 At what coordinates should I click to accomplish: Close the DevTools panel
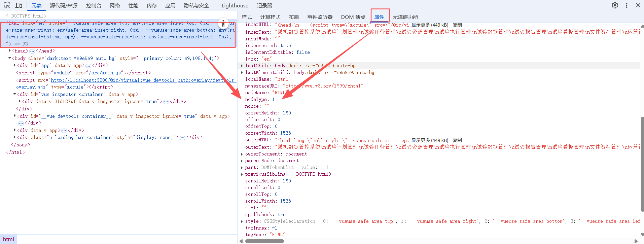point(638,5)
